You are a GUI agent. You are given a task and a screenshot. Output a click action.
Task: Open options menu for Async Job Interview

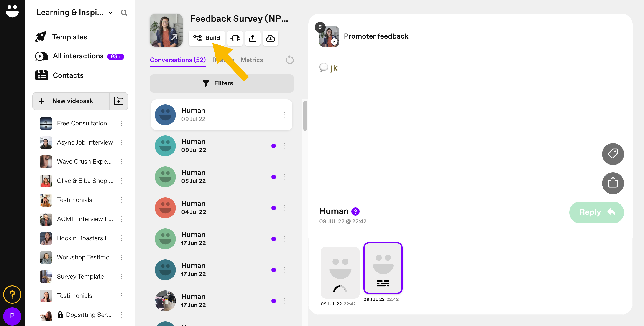pos(122,142)
